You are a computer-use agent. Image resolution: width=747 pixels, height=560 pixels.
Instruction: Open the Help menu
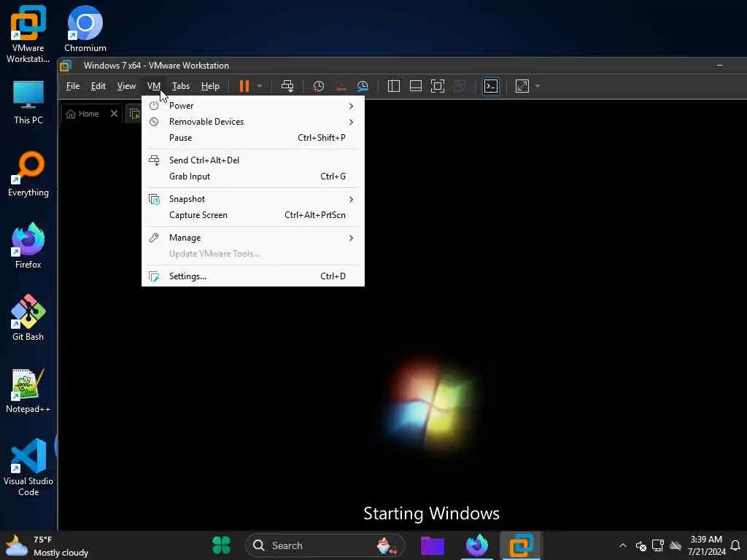[x=210, y=86]
